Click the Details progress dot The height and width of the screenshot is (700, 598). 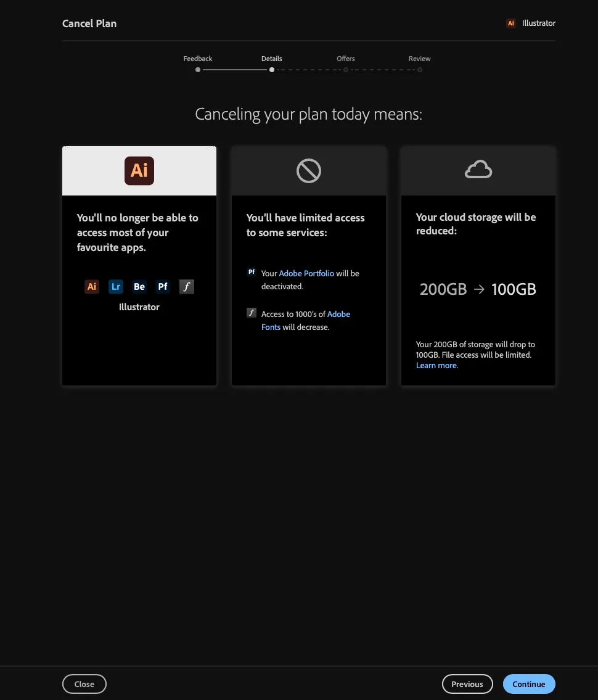(271, 70)
